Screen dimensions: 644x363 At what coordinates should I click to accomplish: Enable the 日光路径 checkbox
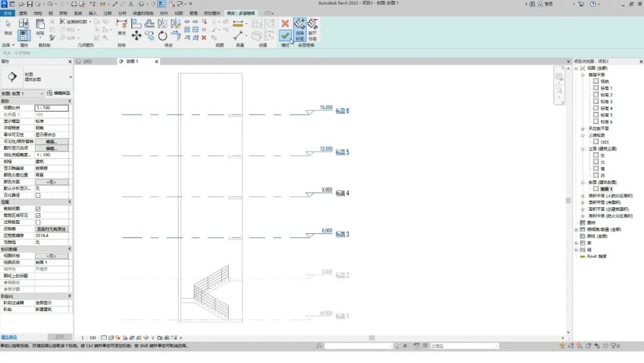(38, 195)
